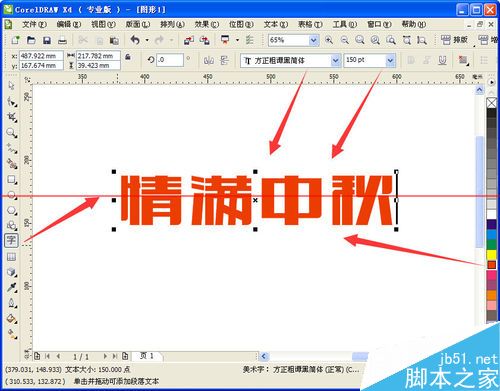Viewport: 500px width, 391px height.
Task: Click the vertical scrollbar up arrow
Action: [479, 90]
